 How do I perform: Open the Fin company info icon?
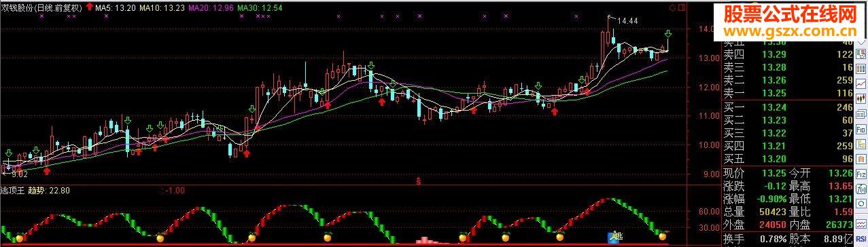click(861, 130)
